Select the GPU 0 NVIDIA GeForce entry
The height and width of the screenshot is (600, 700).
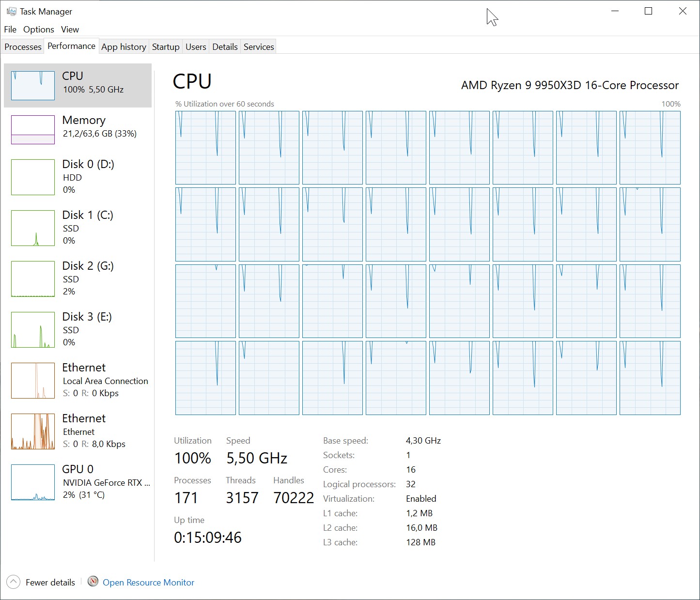coord(78,482)
